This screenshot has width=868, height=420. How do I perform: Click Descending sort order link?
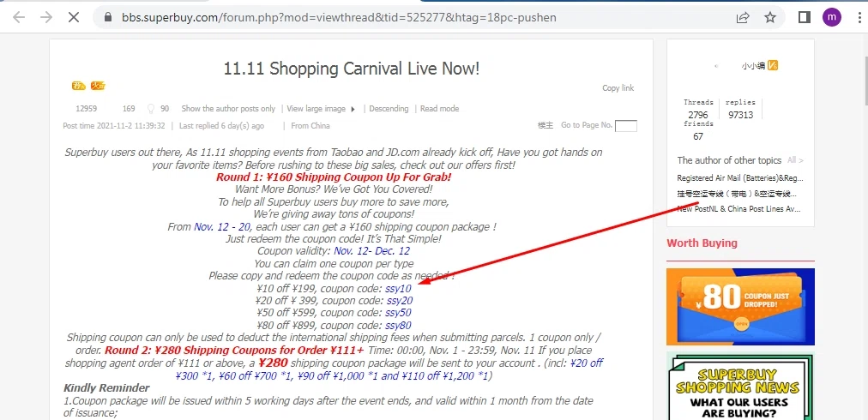389,109
